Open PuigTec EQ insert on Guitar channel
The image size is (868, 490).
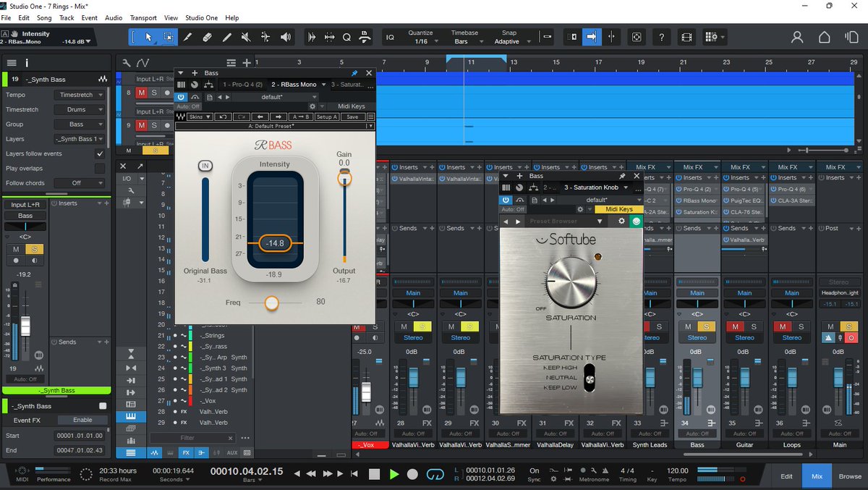(744, 200)
